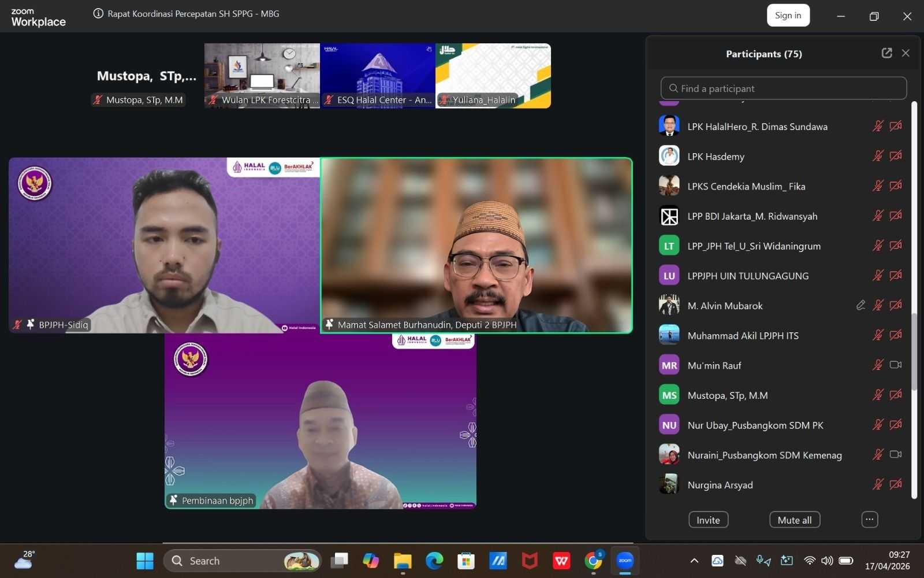The height and width of the screenshot is (578, 924).
Task: Launch Chrome from the taskbar
Action: (x=593, y=560)
